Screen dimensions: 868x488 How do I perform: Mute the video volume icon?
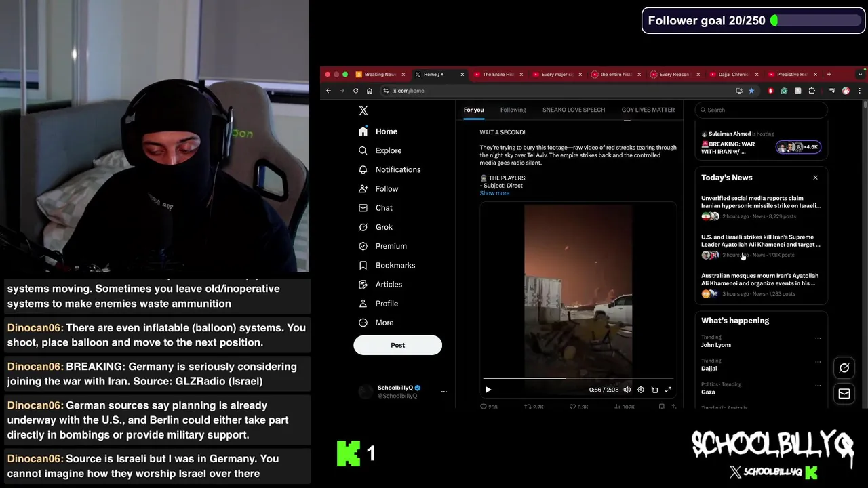coord(627,390)
